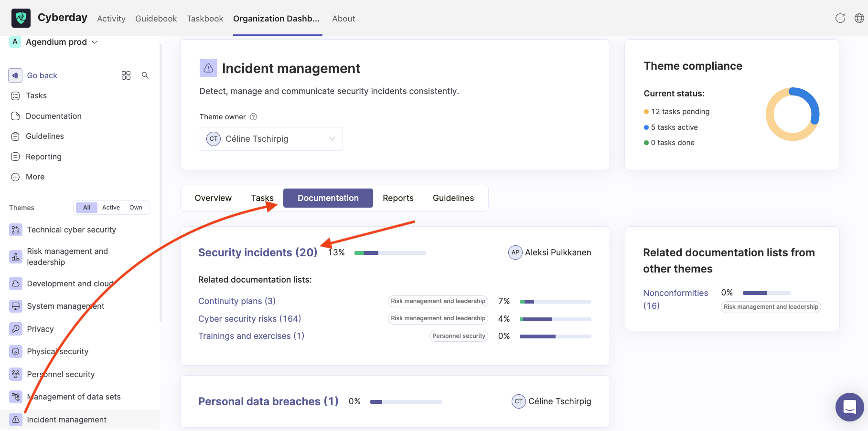Click the Cyber security risks progress bar
Viewport: 868px width, 431px height.
click(556, 319)
